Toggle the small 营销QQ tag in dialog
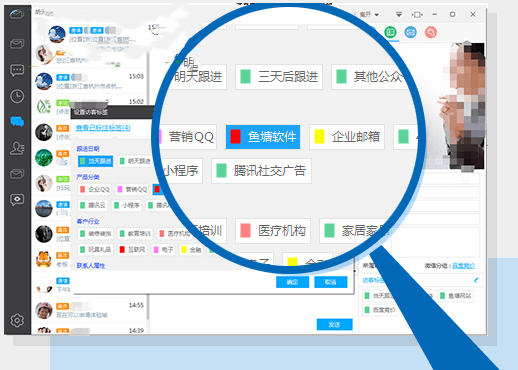Screen dimensions: 518x370 click(x=132, y=189)
